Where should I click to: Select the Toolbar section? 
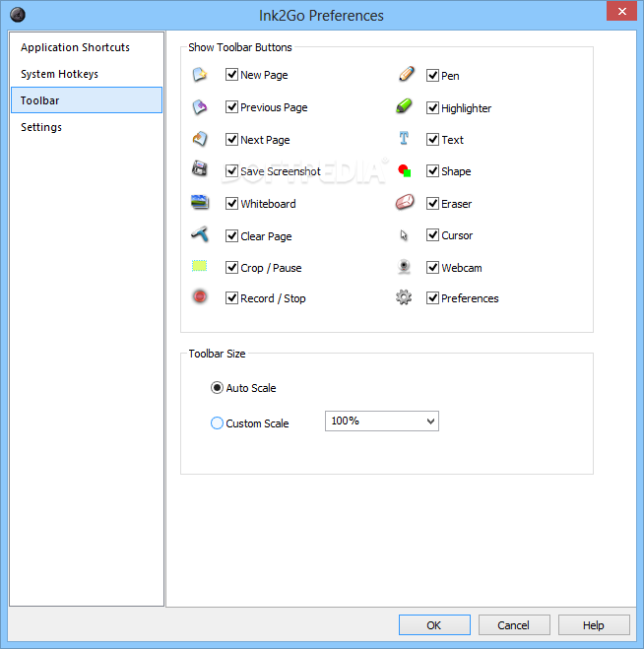point(87,100)
